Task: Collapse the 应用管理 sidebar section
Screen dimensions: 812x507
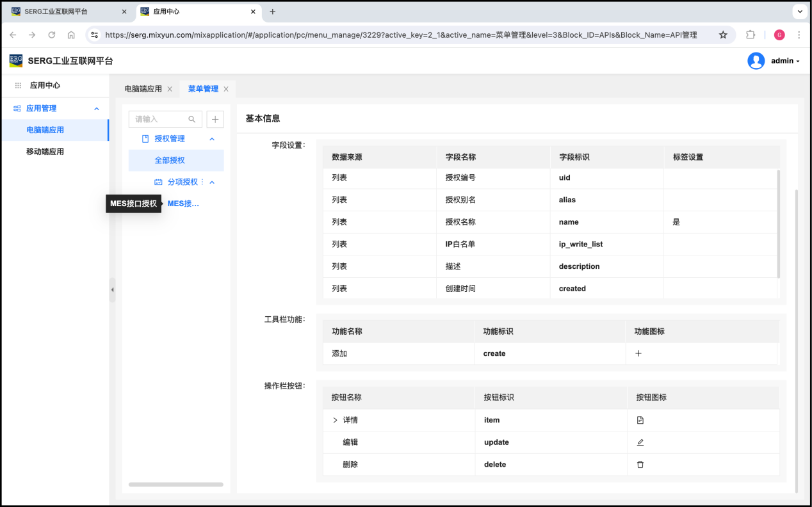Action: coord(97,109)
